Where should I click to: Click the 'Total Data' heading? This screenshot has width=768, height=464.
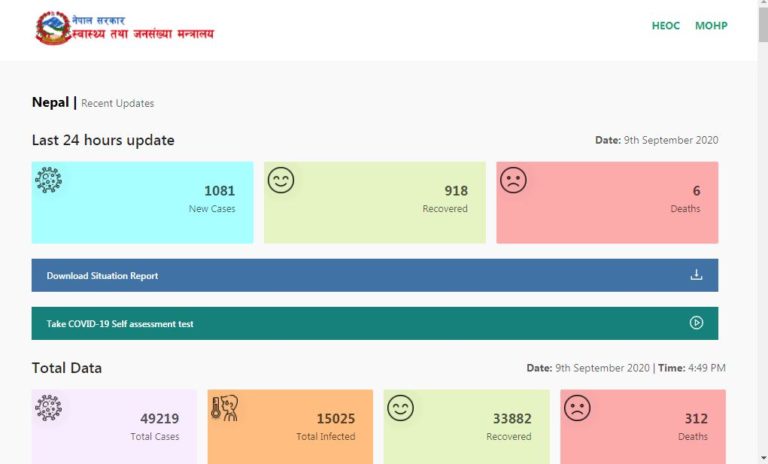click(x=67, y=368)
